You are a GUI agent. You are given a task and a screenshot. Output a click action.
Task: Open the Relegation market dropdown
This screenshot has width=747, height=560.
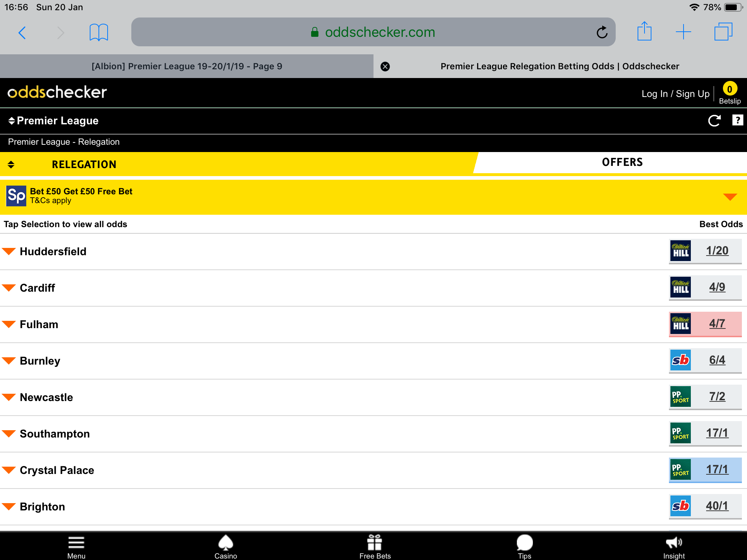(237, 164)
